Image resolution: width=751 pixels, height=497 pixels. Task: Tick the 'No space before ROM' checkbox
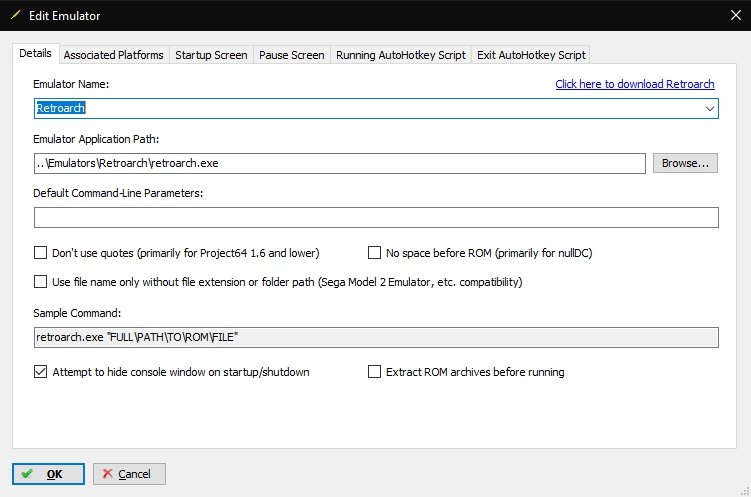pyautogui.click(x=376, y=253)
